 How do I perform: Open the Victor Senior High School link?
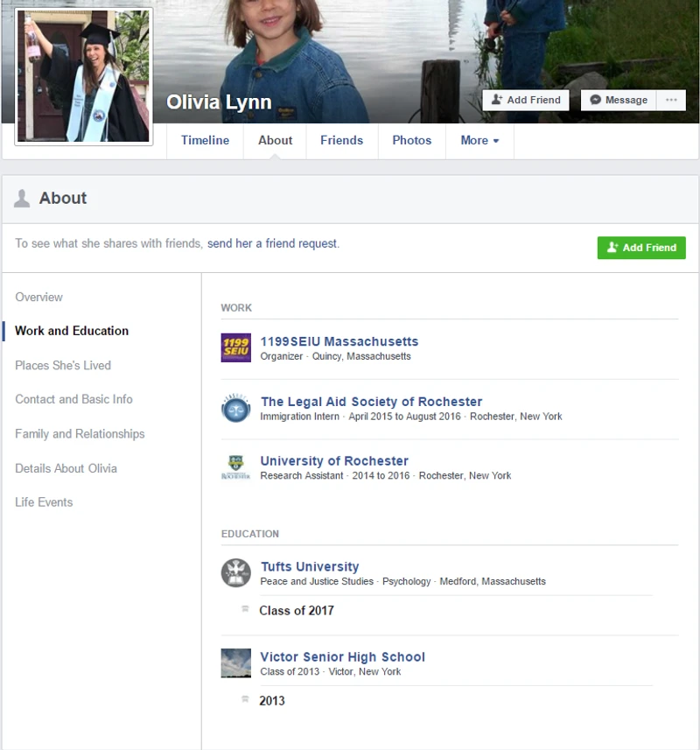point(342,657)
